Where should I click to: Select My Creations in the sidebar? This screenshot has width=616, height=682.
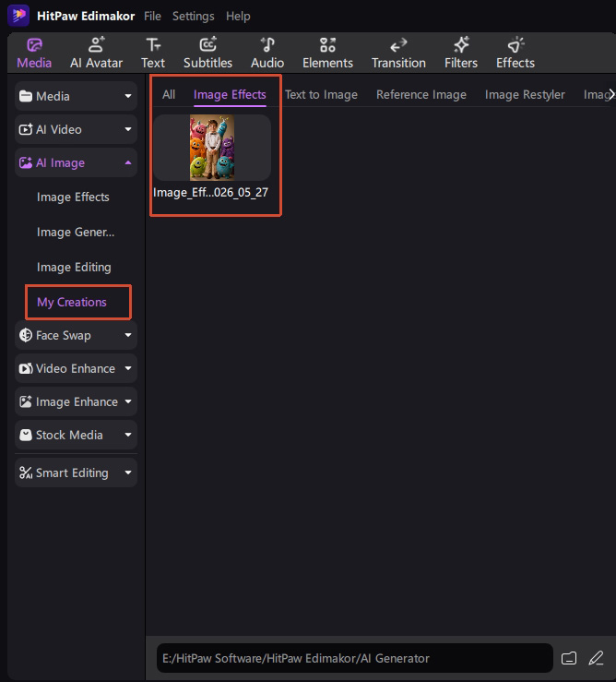72,303
